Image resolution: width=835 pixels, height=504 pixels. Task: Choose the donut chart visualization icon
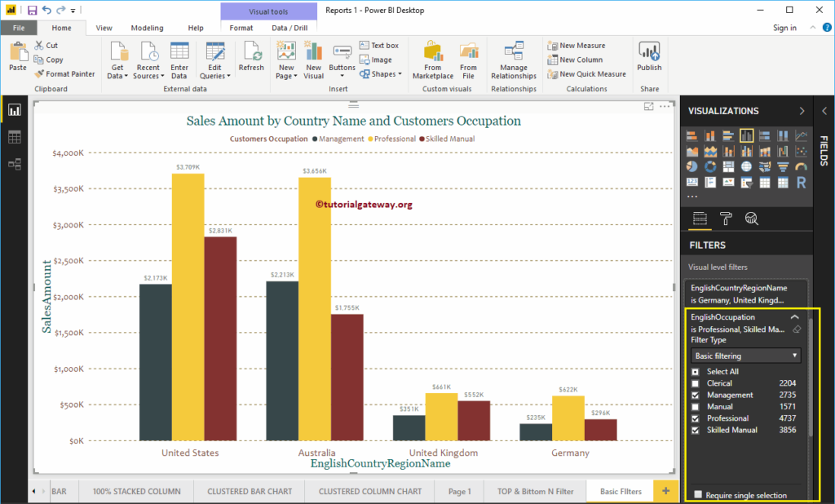coord(710,166)
